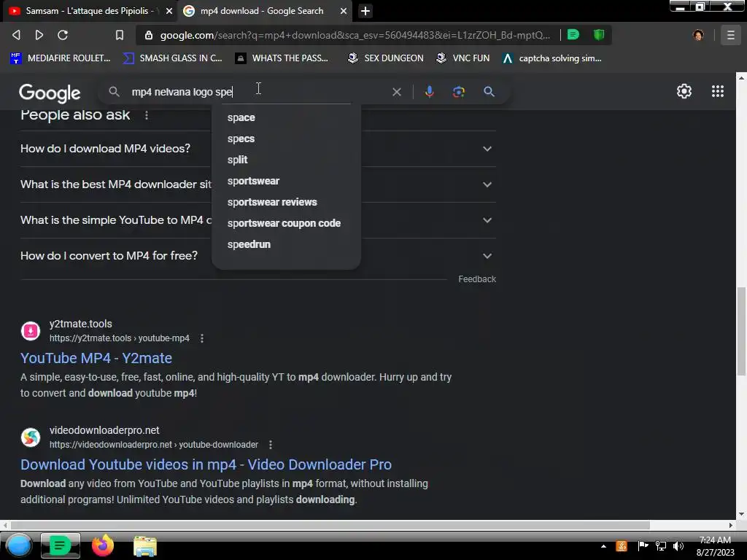Viewport: 747px width, 560px height.
Task: Open YouTube MP4 - Y2mate result
Action: coord(96,358)
